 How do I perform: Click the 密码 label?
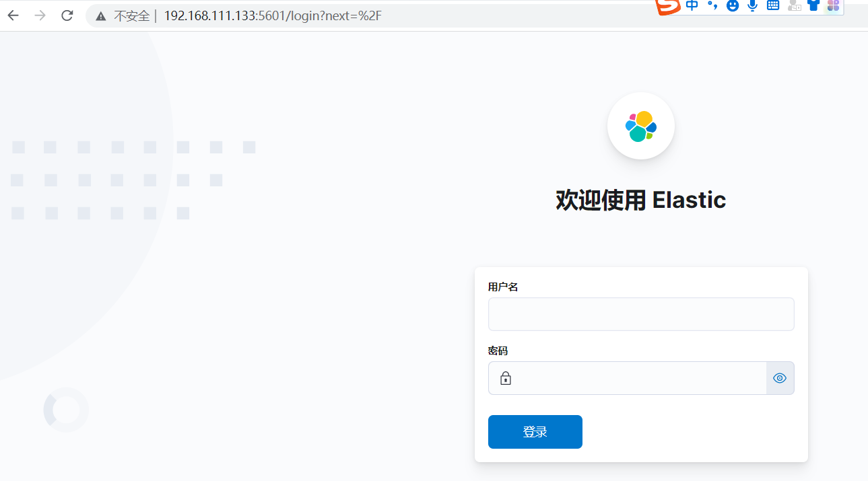[x=498, y=350]
